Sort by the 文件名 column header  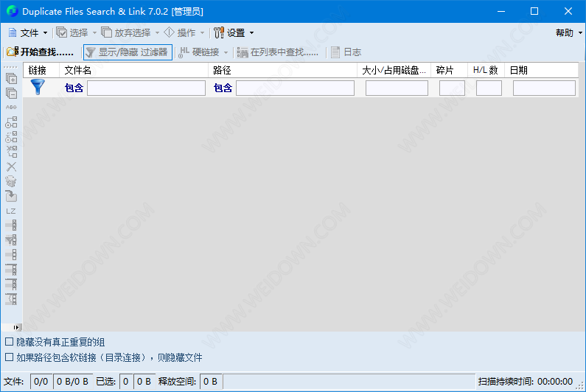133,70
